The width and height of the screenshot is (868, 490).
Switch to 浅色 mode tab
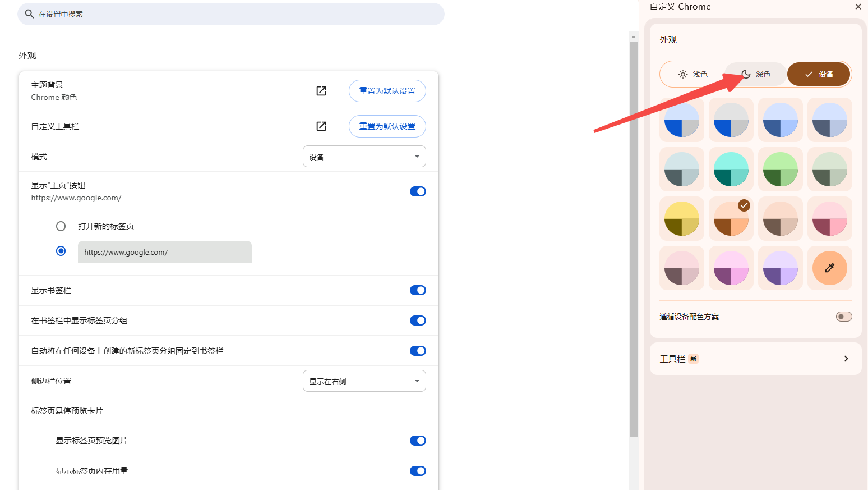(692, 74)
